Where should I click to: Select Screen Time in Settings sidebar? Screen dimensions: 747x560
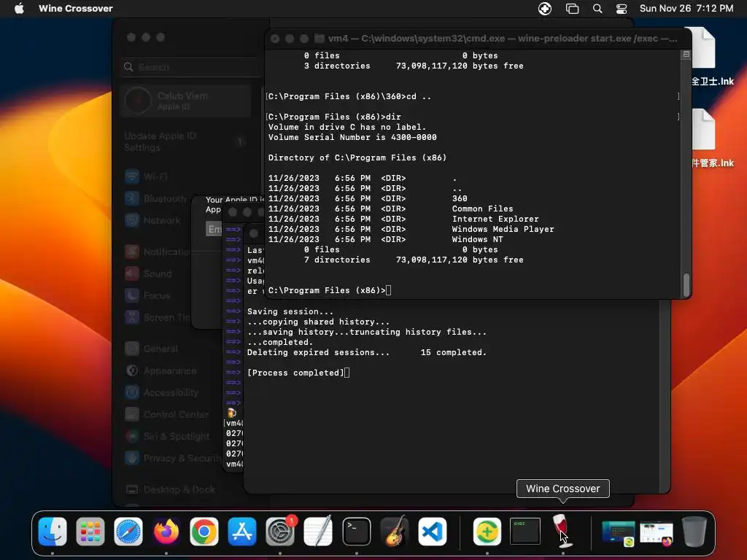pos(158,318)
